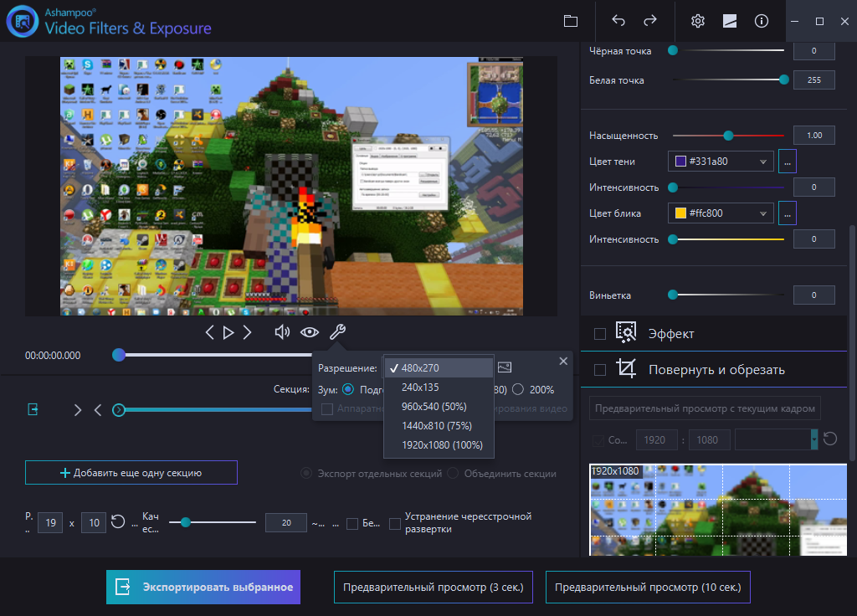857x616 pixels.
Task: Click the wrench preview settings icon
Action: pyautogui.click(x=337, y=331)
